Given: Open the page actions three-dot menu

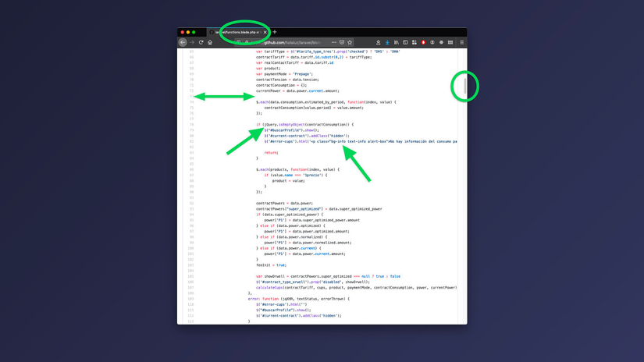Looking at the screenshot, I should [x=334, y=42].
